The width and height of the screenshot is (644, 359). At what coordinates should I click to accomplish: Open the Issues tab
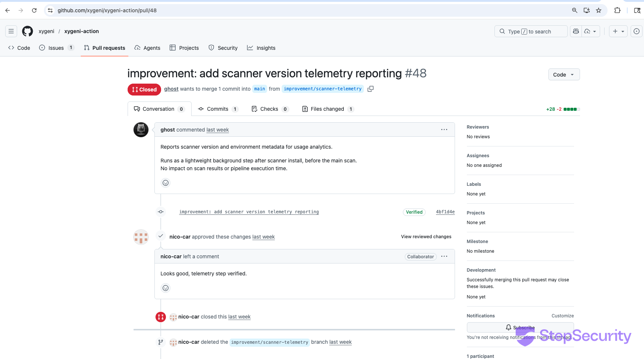(57, 48)
